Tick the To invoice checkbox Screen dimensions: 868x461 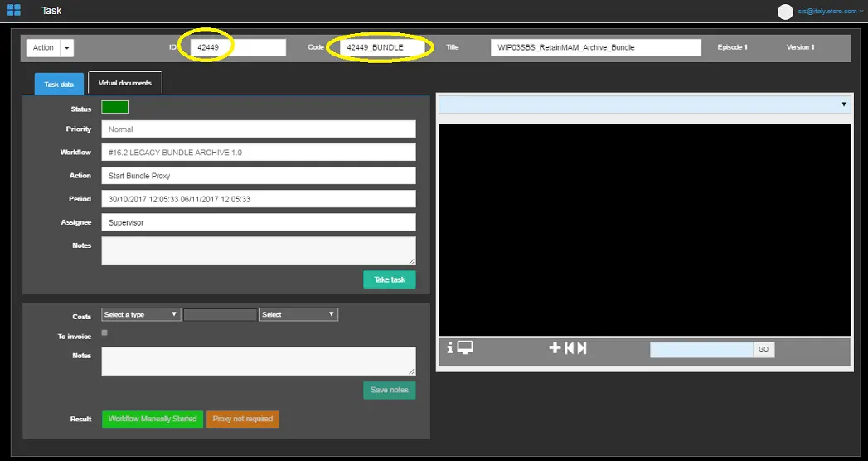coord(104,333)
